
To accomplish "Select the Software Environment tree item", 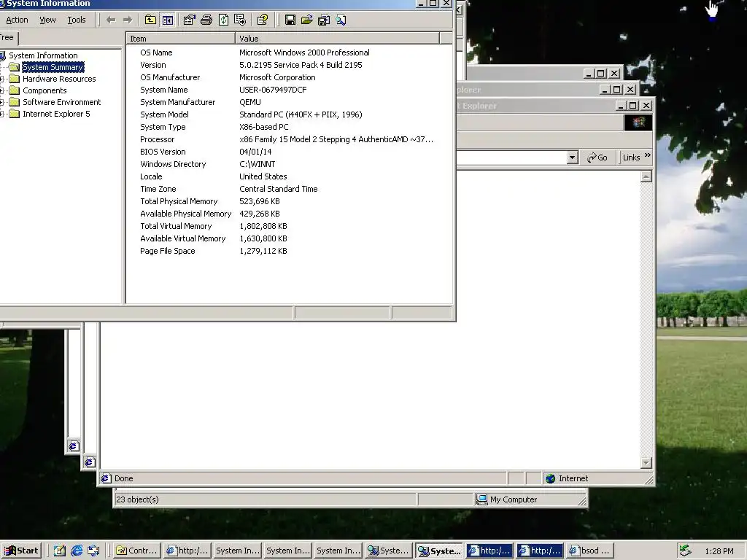I will pos(62,102).
